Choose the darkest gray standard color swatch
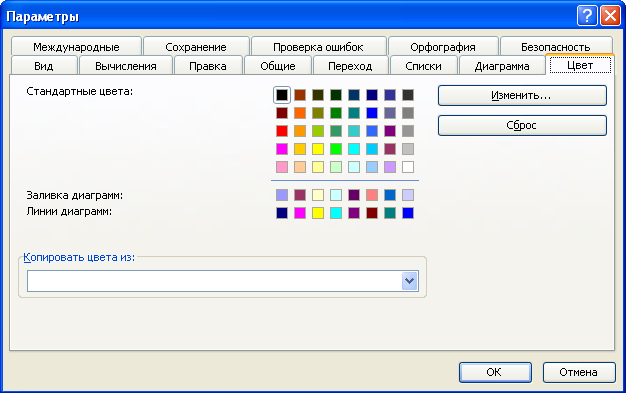The width and height of the screenshot is (626, 393). coord(408,95)
